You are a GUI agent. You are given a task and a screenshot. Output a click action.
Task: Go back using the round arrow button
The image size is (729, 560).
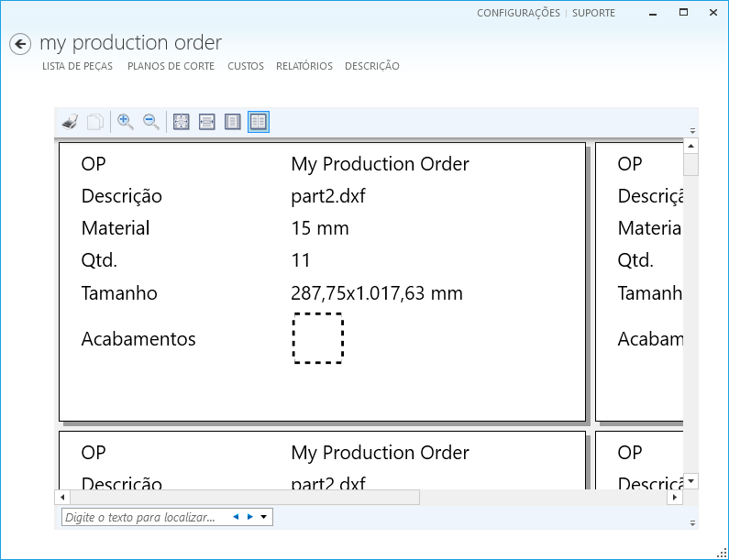[20, 44]
